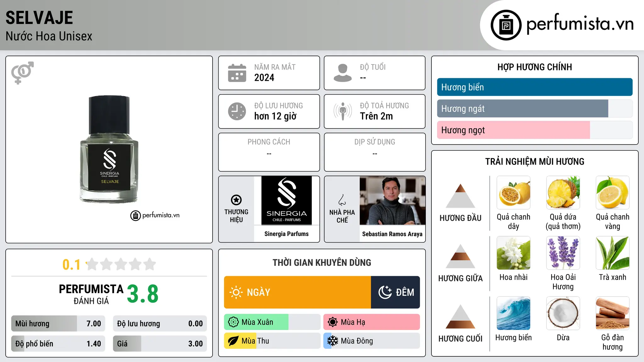Image resolution: width=644 pixels, height=362 pixels.
Task: Click the Độ lưu hương 0.00 score bar
Action: (x=160, y=323)
